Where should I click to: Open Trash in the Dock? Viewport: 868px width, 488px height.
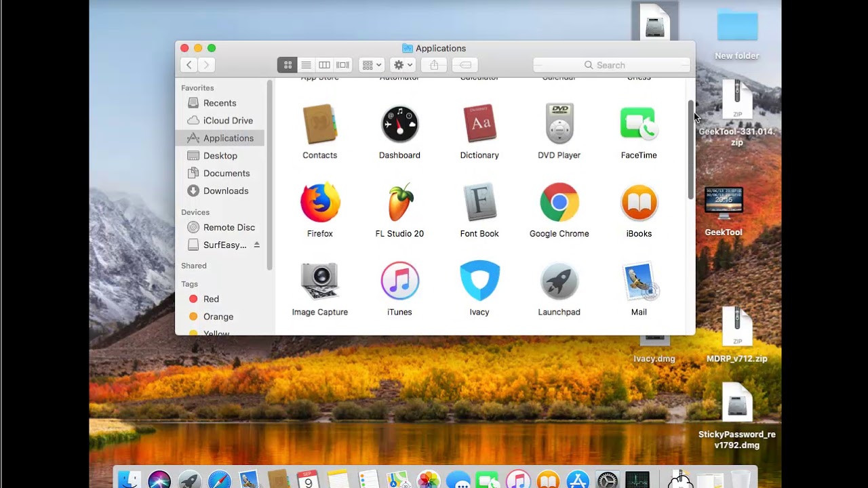(x=741, y=479)
